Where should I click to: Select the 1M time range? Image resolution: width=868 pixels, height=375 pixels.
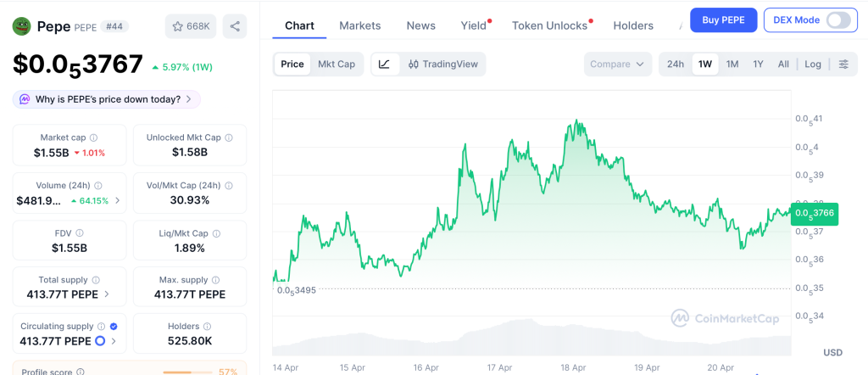pyautogui.click(x=732, y=64)
